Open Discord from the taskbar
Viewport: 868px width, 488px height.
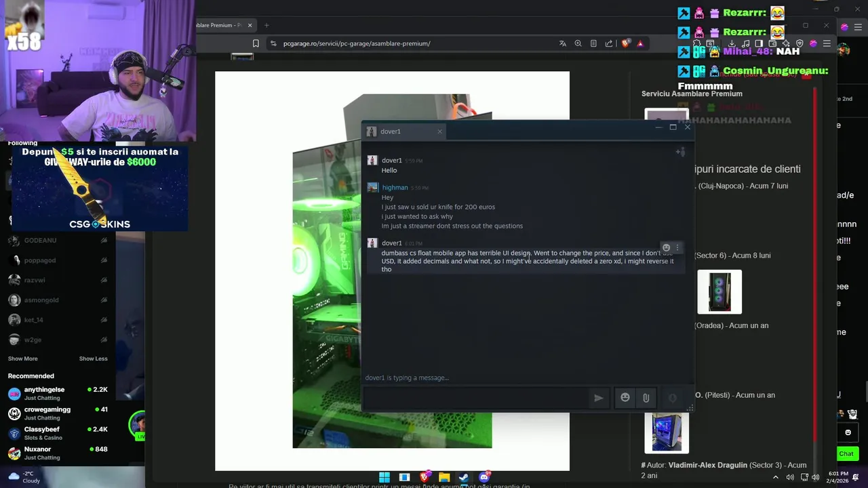(484, 477)
